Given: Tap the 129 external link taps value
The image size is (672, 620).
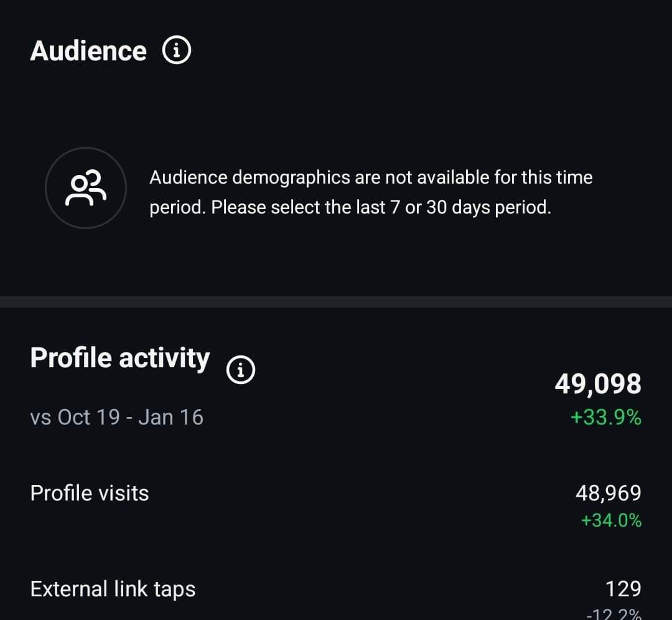Looking at the screenshot, I should [x=623, y=589].
